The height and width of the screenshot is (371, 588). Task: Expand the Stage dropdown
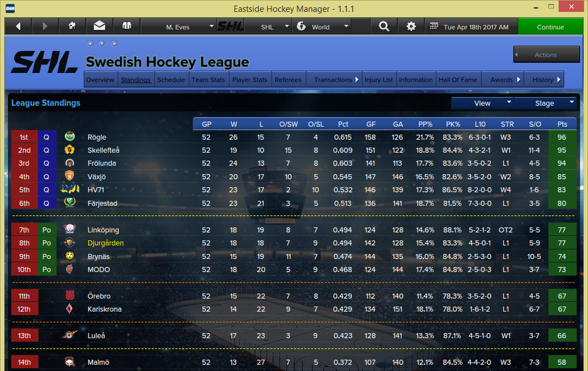pyautogui.click(x=545, y=103)
